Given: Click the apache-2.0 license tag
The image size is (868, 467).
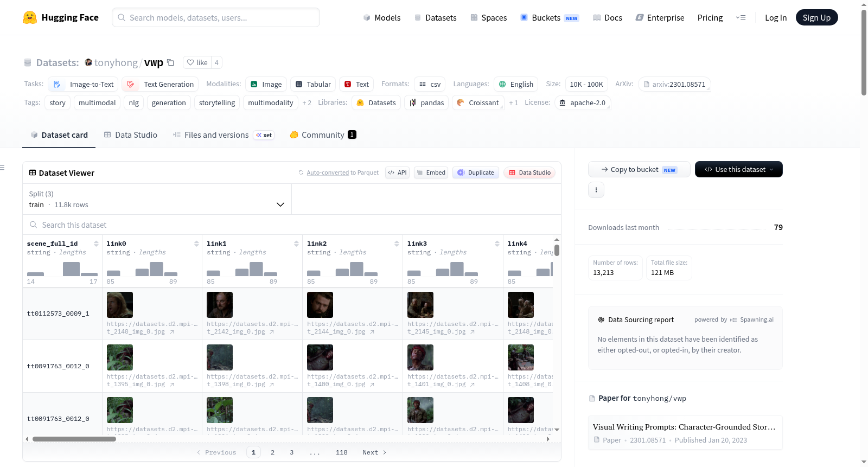Looking at the screenshot, I should (583, 103).
